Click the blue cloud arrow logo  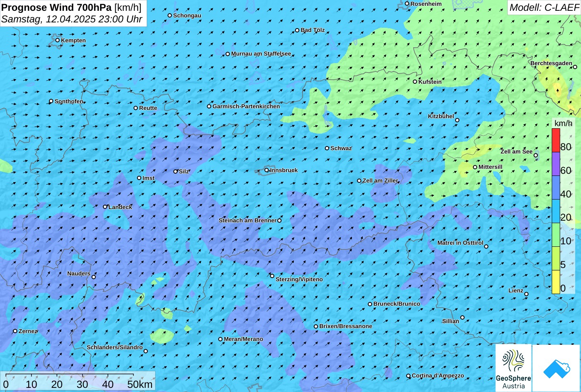(x=556, y=368)
